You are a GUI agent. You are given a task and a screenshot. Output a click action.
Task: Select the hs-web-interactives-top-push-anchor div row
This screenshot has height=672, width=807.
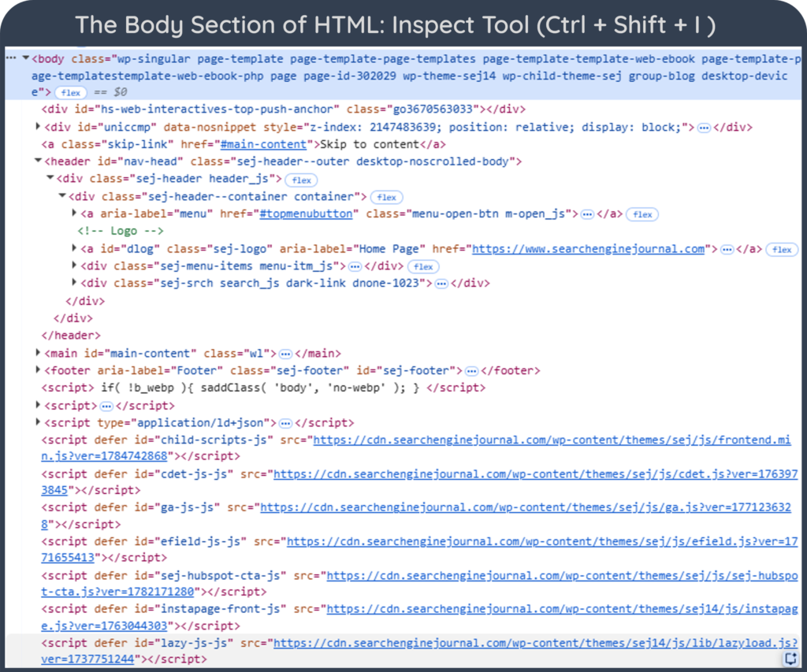(283, 109)
